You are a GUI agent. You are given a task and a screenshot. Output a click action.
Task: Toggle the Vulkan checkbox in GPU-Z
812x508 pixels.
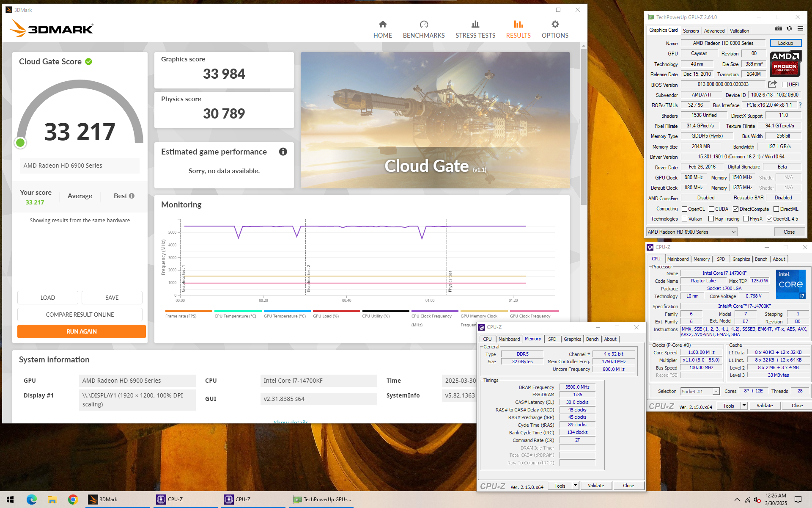pyautogui.click(x=684, y=219)
